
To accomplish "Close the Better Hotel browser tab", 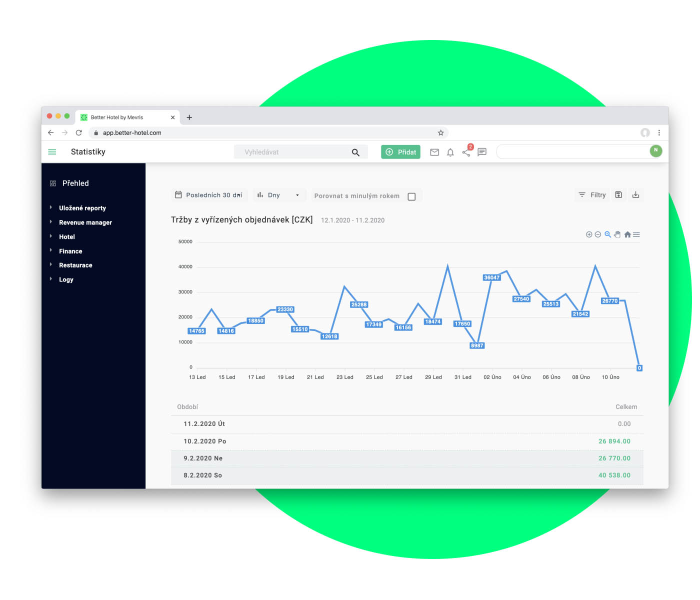I will 173,117.
